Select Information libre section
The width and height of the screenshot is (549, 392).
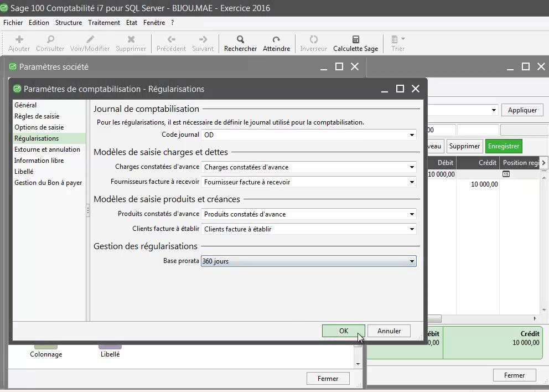pos(49,161)
